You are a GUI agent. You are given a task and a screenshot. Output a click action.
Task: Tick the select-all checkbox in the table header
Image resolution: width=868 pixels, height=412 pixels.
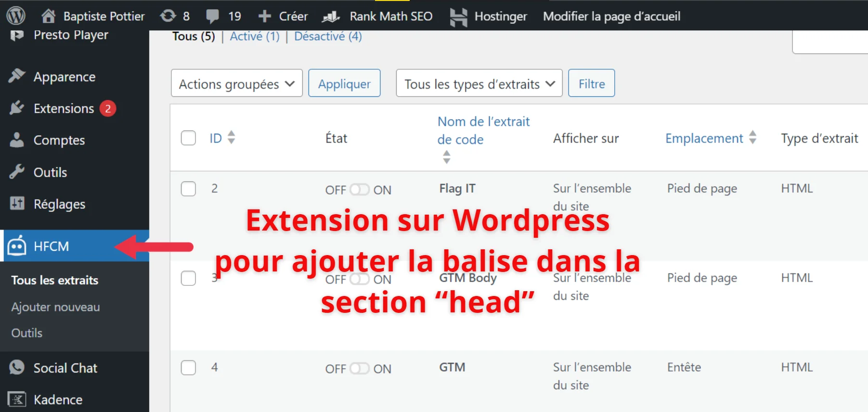pos(188,138)
